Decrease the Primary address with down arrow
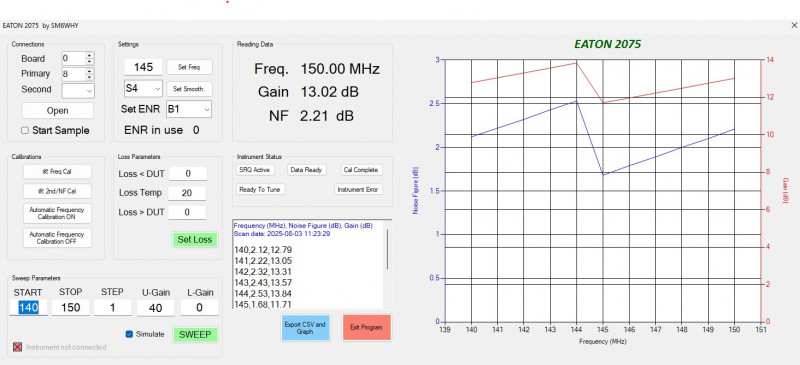 90,78
